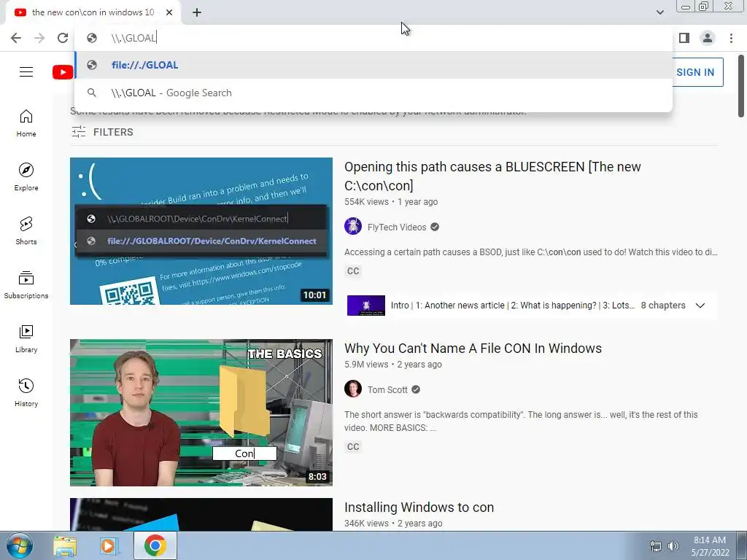Click the network tray icon

(656, 547)
